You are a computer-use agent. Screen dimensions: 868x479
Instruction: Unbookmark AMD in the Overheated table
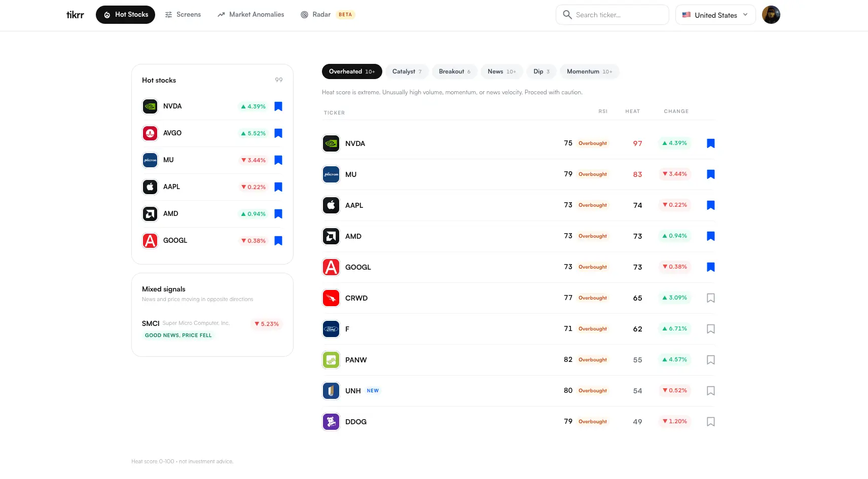[x=711, y=236]
